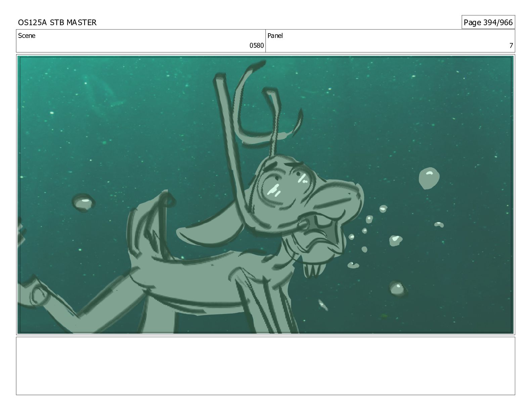Click the 'Panel' field label
Viewport: 532px width, 411px height.
(275, 36)
